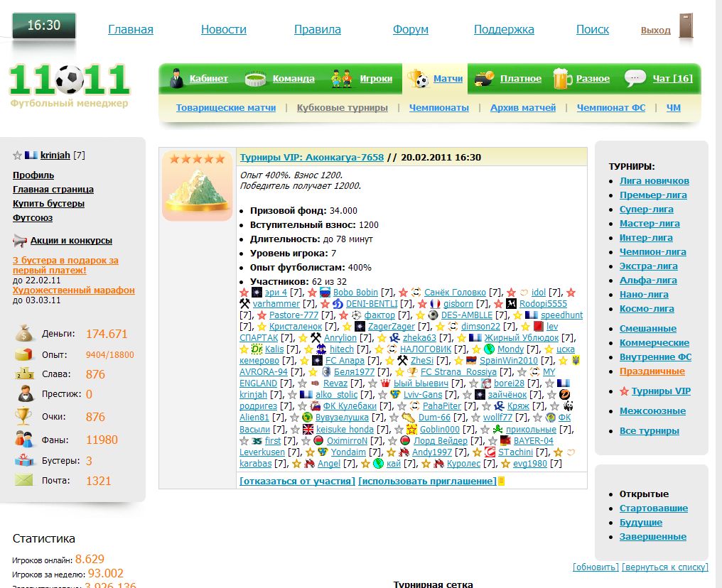Open the Поддержка link
The image size is (722, 588).
tap(504, 29)
